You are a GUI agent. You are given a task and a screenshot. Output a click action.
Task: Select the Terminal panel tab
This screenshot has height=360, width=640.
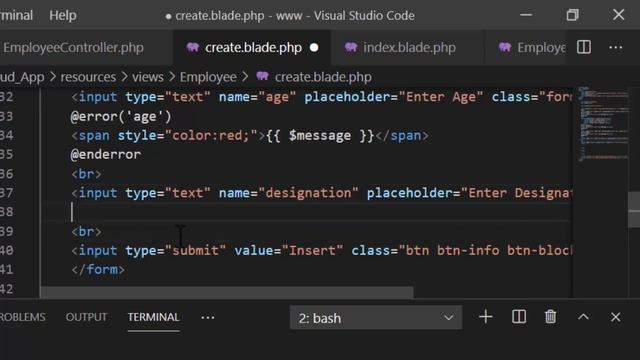point(153,317)
